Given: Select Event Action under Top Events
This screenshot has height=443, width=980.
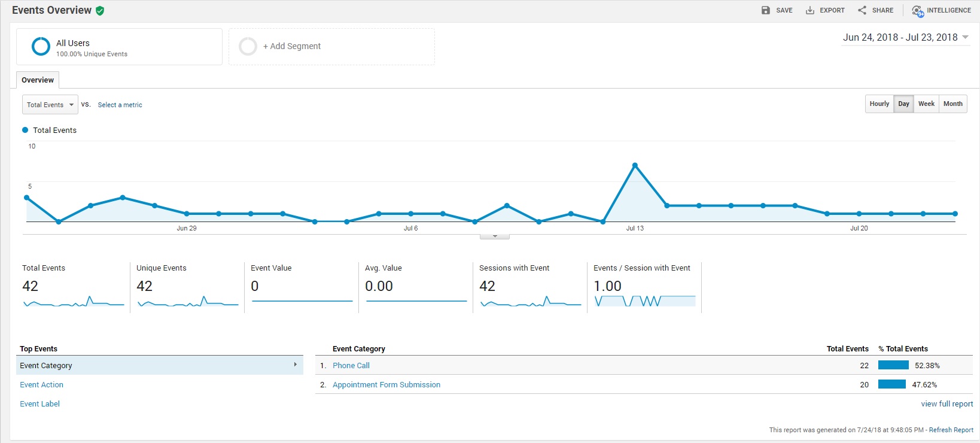Looking at the screenshot, I should pyautogui.click(x=41, y=385).
